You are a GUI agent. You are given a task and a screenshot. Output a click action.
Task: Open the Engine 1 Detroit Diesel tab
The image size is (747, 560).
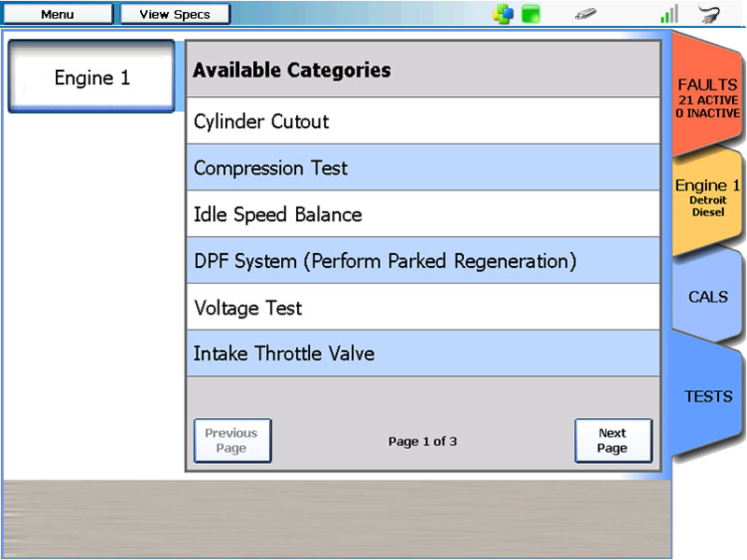(707, 197)
